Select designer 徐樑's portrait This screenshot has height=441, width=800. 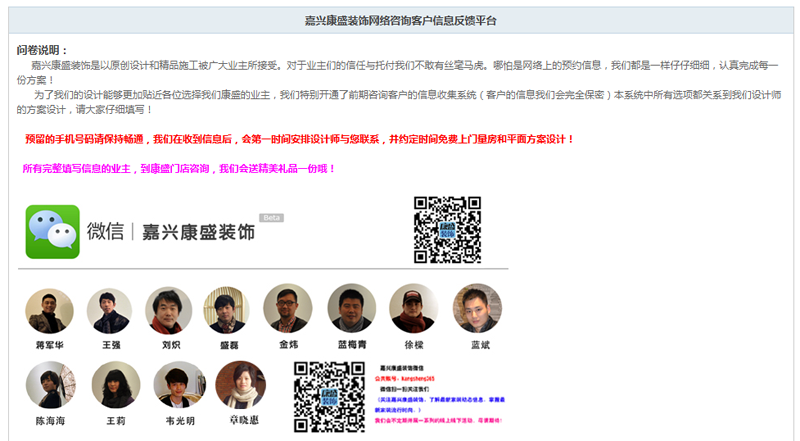(x=413, y=308)
